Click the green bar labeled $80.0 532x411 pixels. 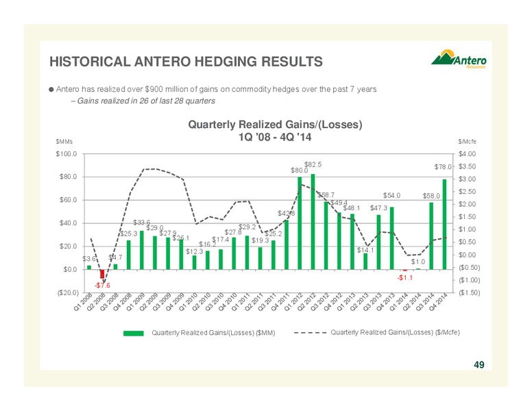[300, 223]
